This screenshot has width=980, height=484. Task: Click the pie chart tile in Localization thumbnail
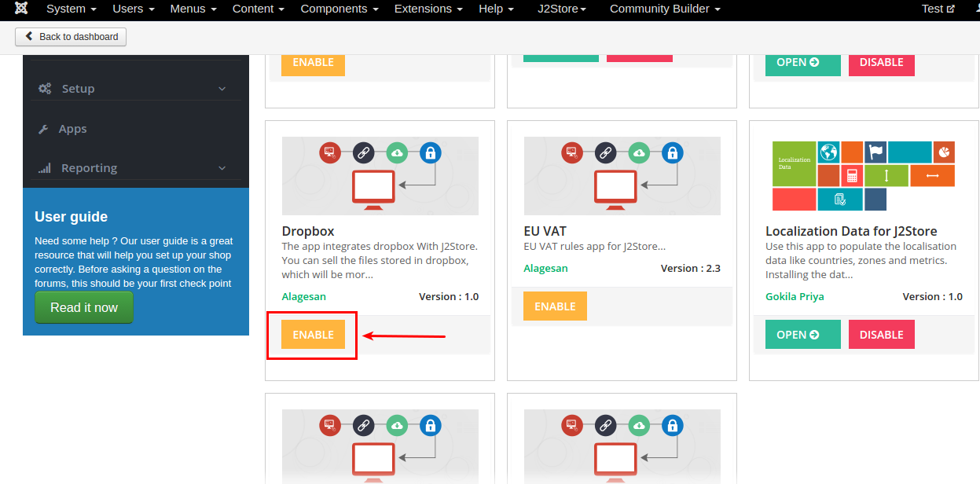pos(945,152)
